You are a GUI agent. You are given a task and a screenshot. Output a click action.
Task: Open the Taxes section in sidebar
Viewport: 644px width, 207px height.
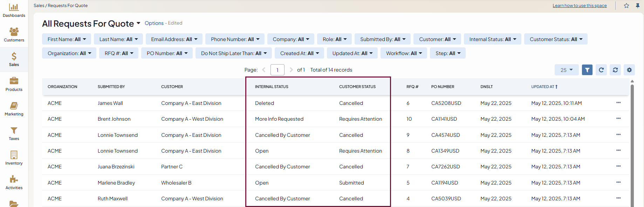14,133
